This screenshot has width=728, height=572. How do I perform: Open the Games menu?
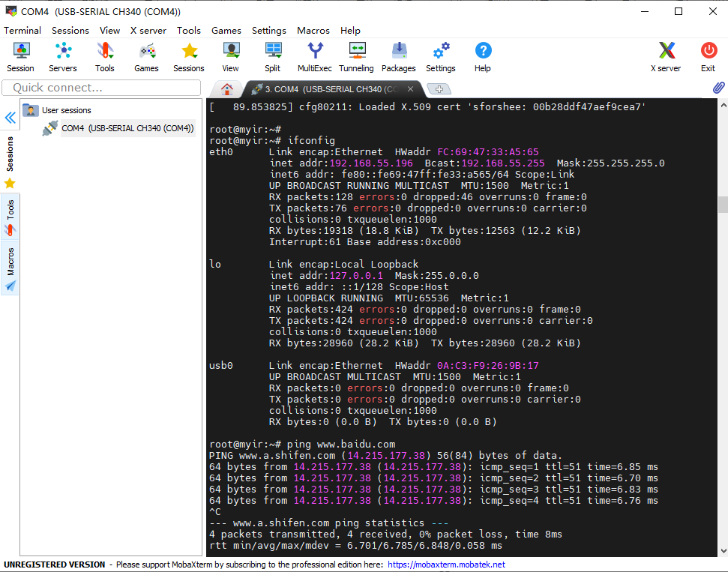click(226, 31)
